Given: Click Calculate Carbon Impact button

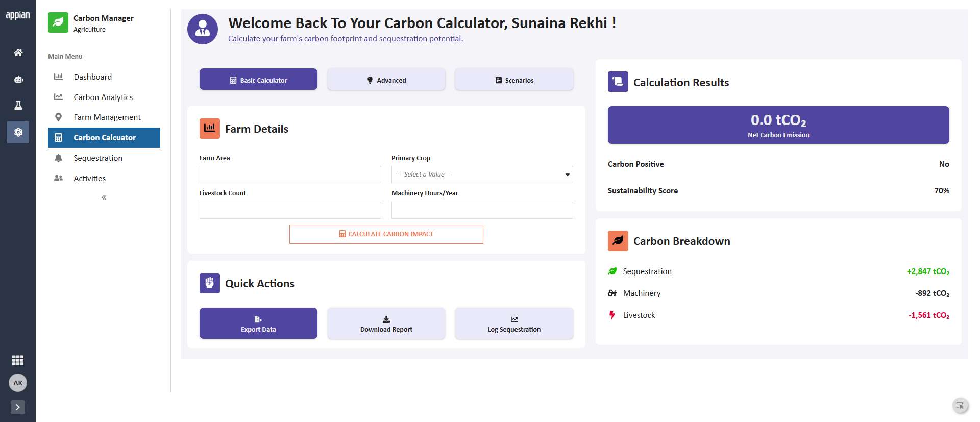Looking at the screenshot, I should point(386,234).
